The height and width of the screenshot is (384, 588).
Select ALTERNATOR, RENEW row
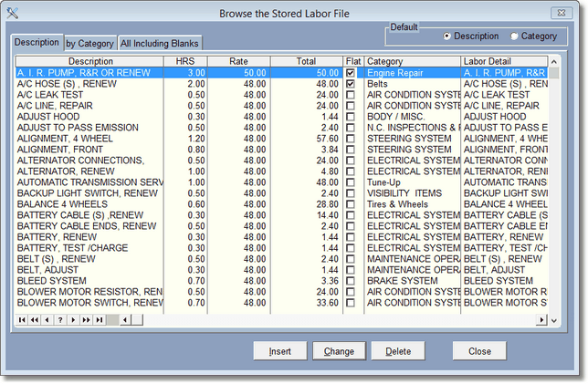pyautogui.click(x=281, y=171)
